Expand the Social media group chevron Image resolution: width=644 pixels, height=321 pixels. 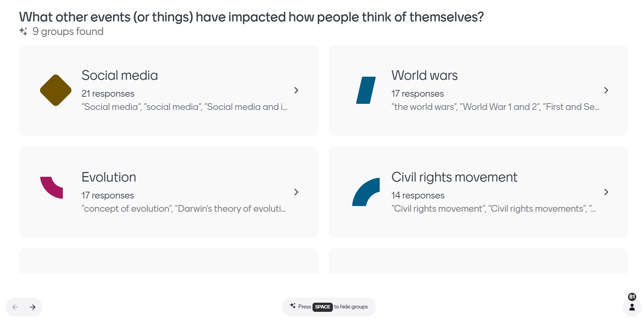click(x=296, y=90)
